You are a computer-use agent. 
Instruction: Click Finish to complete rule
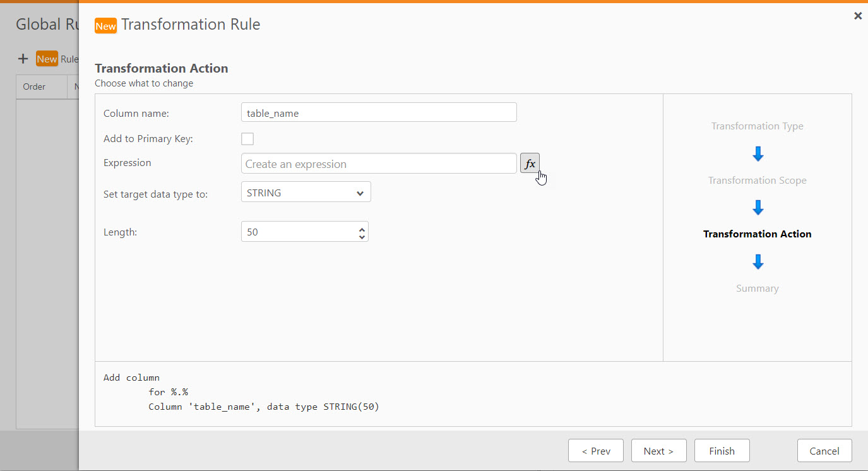coord(722,451)
